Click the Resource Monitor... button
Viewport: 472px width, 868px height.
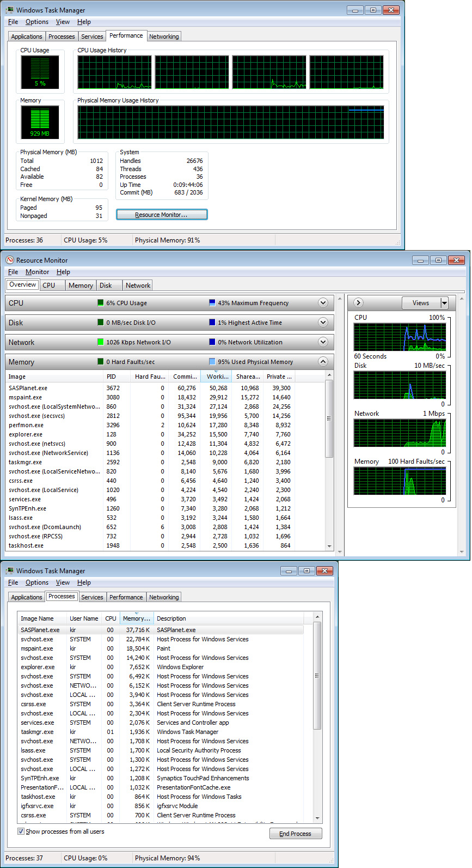click(161, 215)
